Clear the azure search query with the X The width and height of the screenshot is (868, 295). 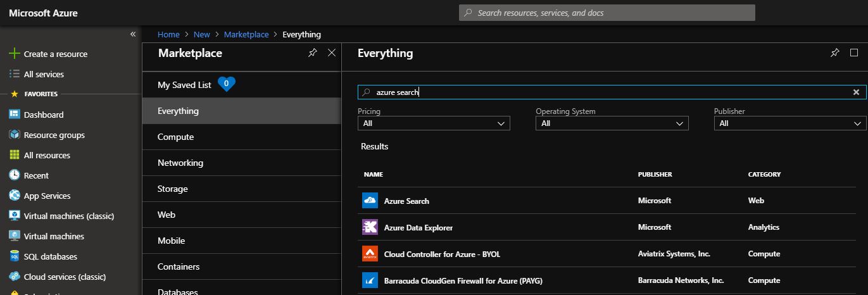point(856,92)
